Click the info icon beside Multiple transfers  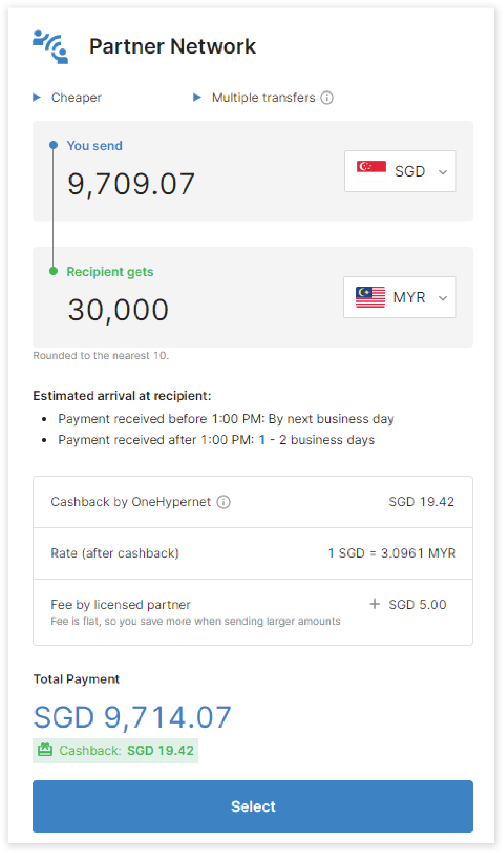pyautogui.click(x=327, y=98)
